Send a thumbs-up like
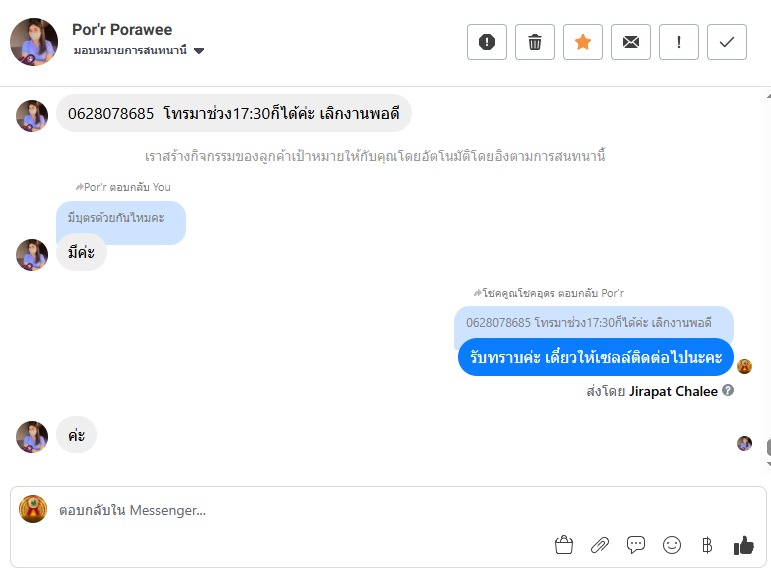771x577 pixels. (x=743, y=545)
